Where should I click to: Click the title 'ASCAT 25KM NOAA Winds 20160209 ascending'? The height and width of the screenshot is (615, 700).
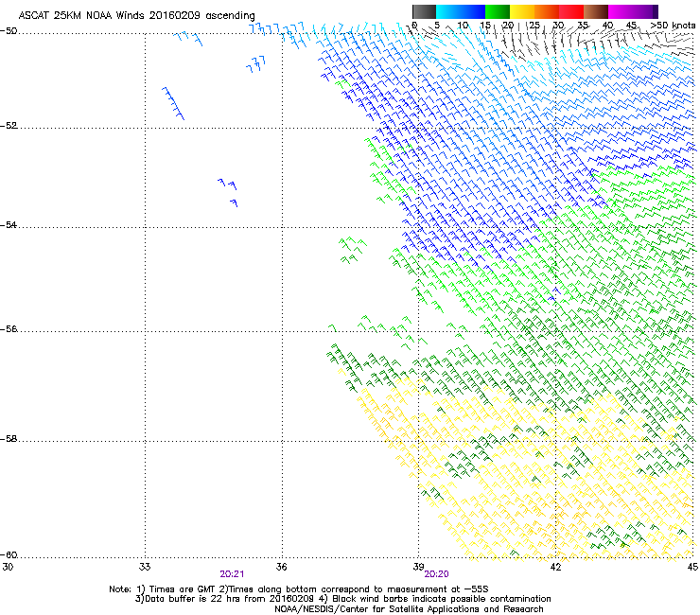click(x=136, y=16)
